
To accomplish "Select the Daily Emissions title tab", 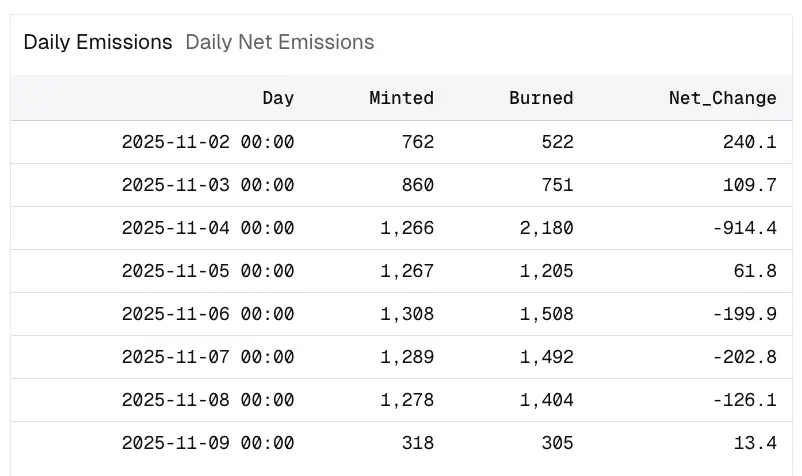I will coord(98,42).
